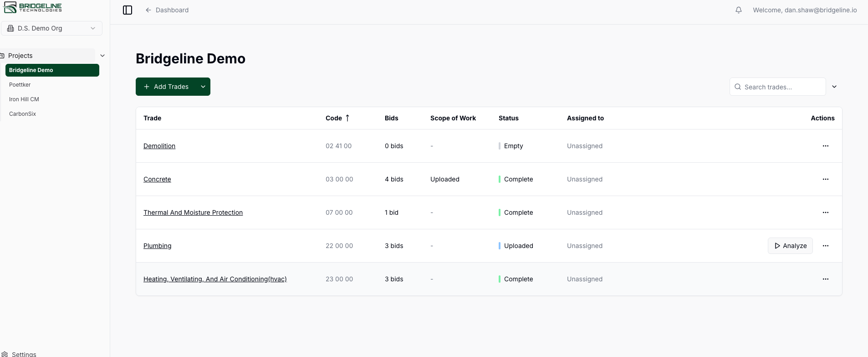
Task: Open the notifications bell
Action: (x=739, y=10)
